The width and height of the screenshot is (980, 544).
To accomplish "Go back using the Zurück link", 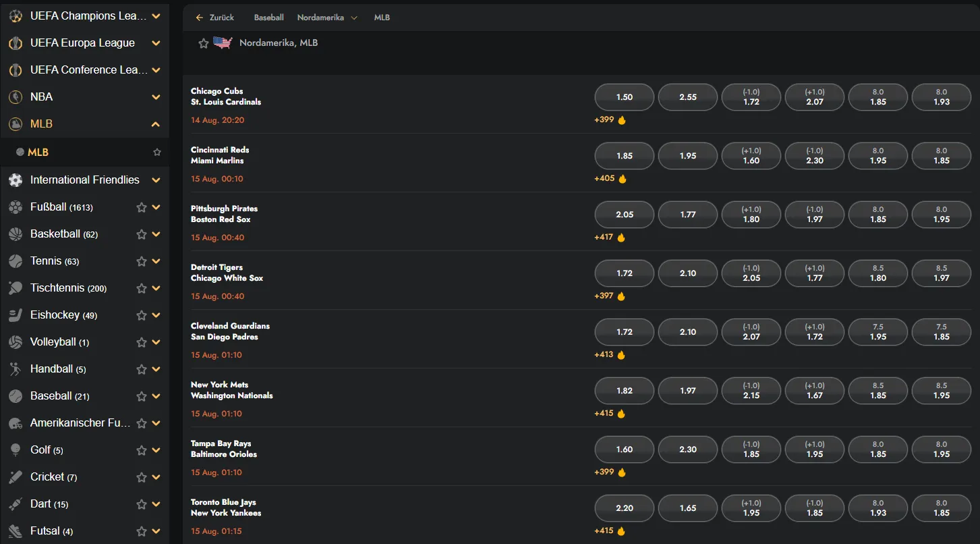I will coord(214,18).
